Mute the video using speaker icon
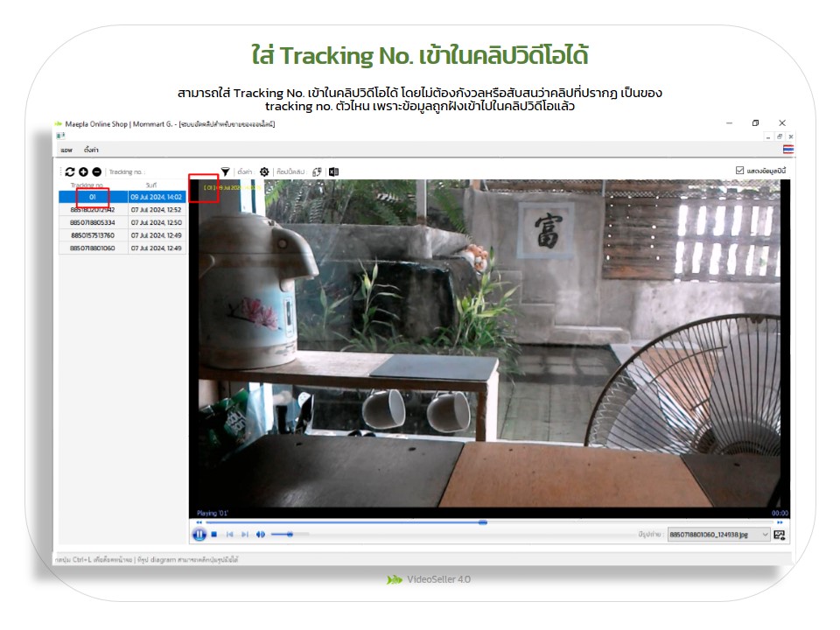The width and height of the screenshot is (840, 630). tap(261, 535)
